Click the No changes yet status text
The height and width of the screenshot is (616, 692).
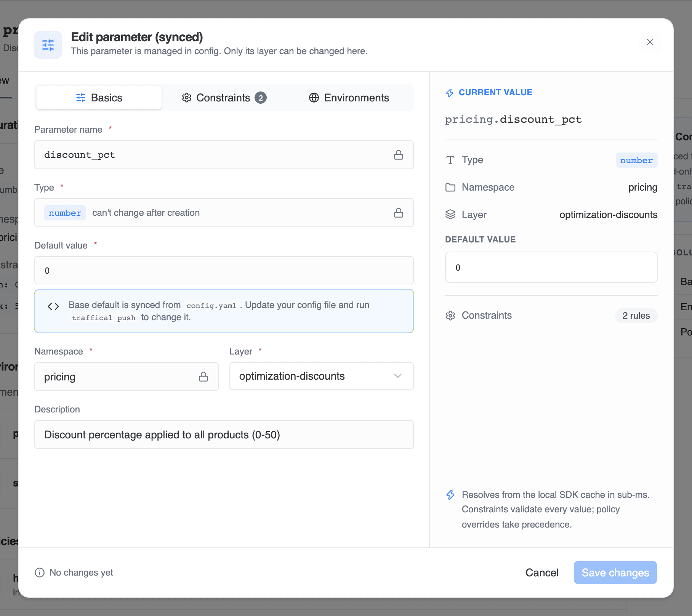[81, 573]
